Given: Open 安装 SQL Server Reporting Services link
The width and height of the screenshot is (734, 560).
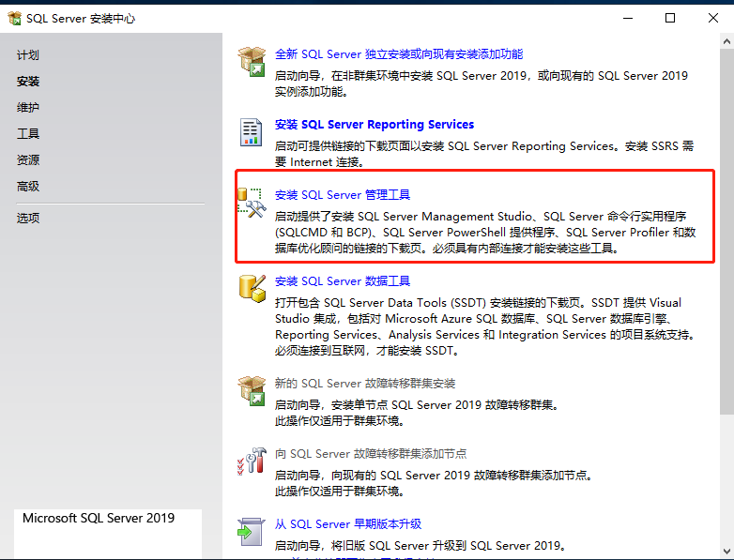Looking at the screenshot, I should pos(375,125).
